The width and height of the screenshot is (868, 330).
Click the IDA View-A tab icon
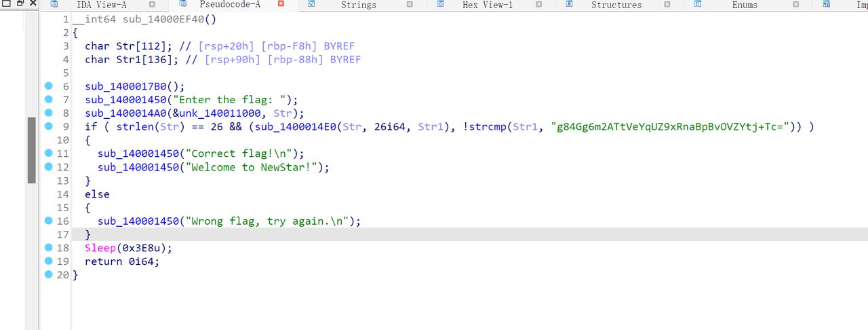tap(54, 5)
